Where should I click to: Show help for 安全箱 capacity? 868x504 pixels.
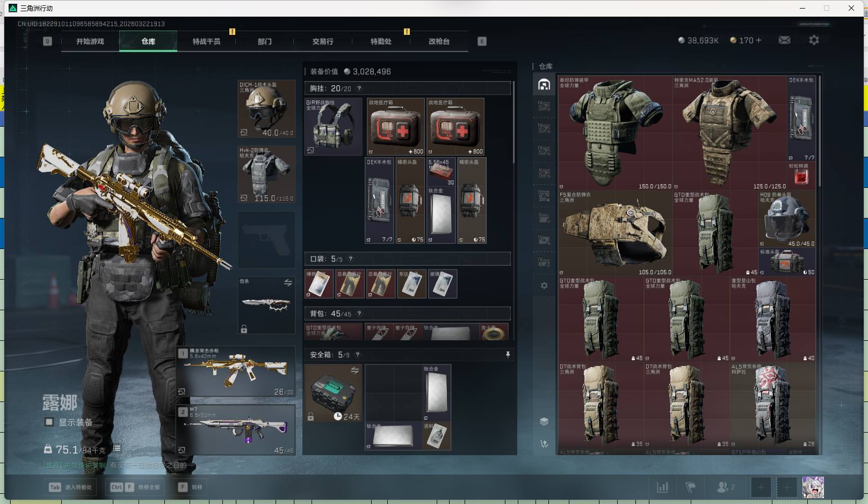(358, 355)
